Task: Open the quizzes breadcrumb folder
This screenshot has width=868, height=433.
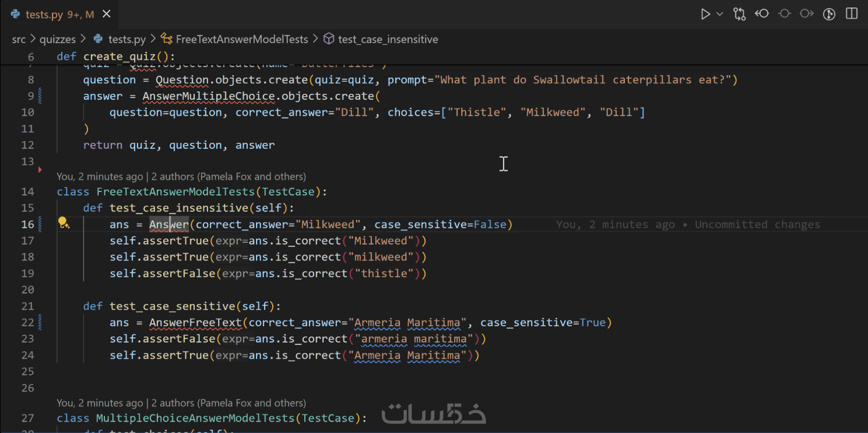Action: pyautogui.click(x=58, y=39)
